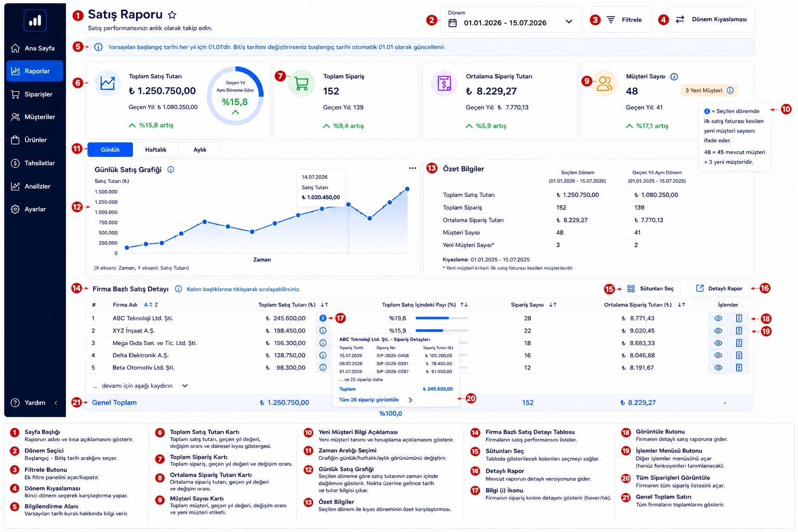
Task: Open the actions menu icon for Delta Elektronik
Action: 739,355
